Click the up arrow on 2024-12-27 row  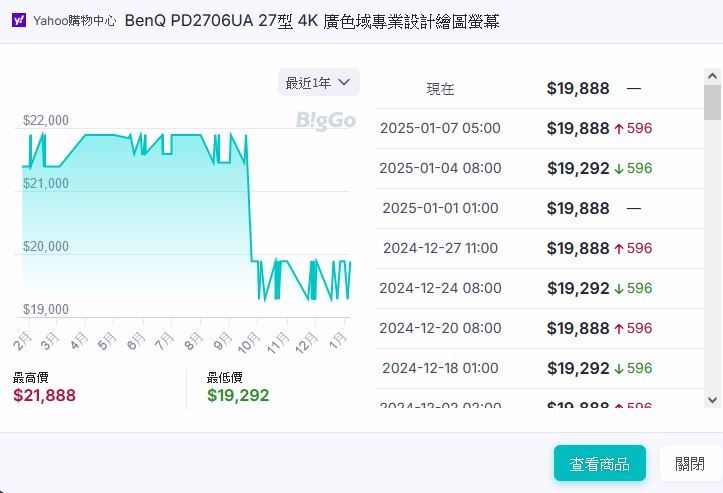(x=619, y=249)
